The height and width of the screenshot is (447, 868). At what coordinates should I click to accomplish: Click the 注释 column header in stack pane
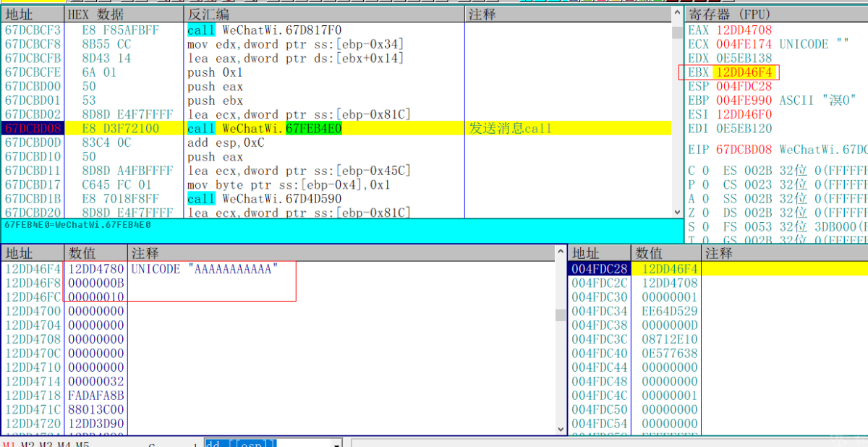[784, 253]
